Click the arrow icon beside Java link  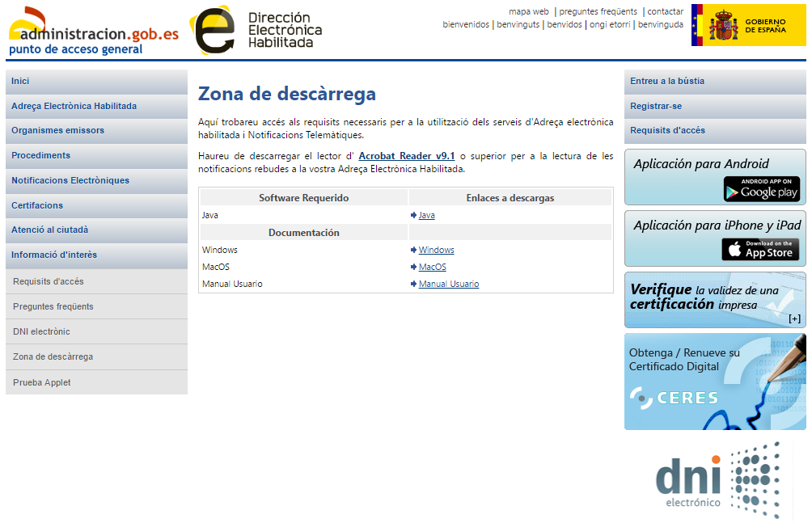[x=414, y=215]
